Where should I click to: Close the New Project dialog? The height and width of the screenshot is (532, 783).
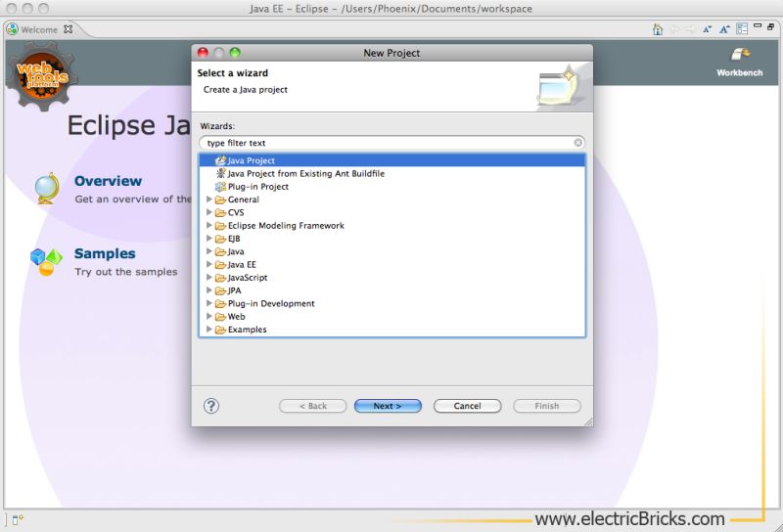coord(203,53)
